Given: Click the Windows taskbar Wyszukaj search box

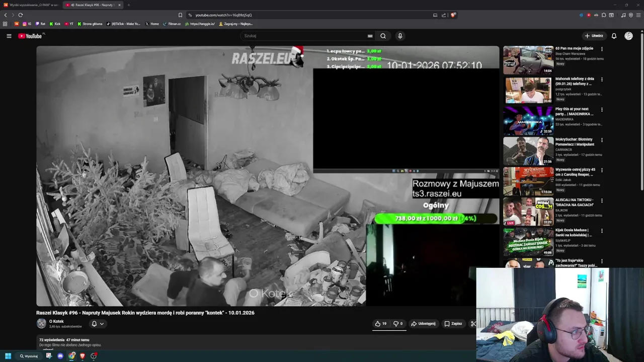Looking at the screenshot, I should (29, 356).
